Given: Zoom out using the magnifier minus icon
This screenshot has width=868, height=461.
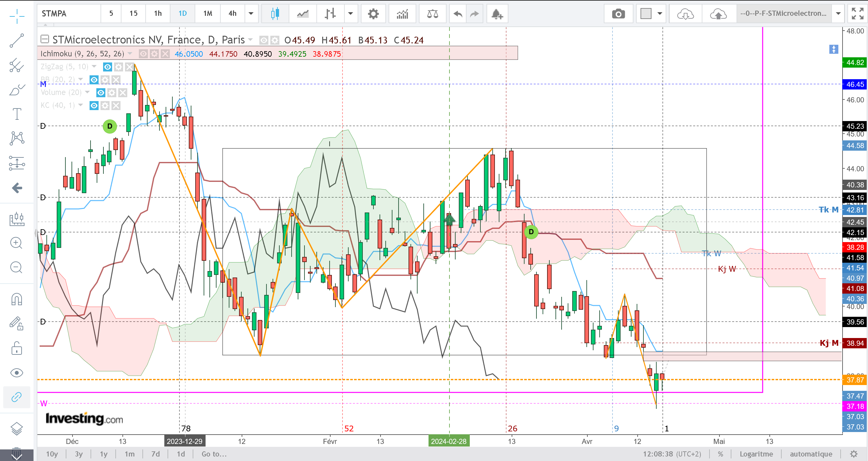Looking at the screenshot, I should tap(16, 268).
